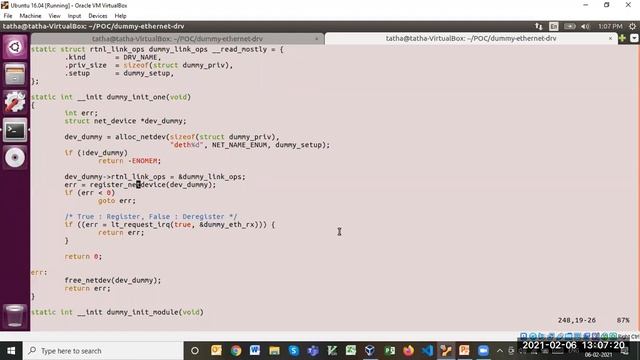Open the VirtualBox Machine menu
This screenshot has width=640, height=360.
(30, 16)
